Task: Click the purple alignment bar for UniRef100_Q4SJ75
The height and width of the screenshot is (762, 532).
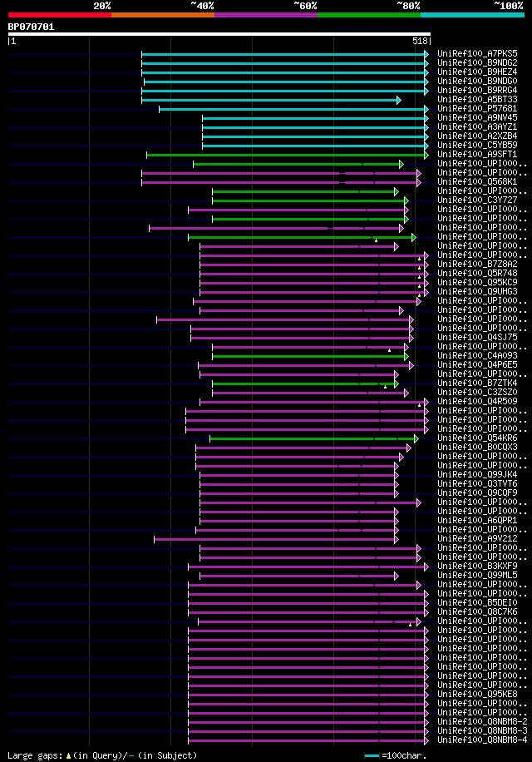Action: click(301, 339)
